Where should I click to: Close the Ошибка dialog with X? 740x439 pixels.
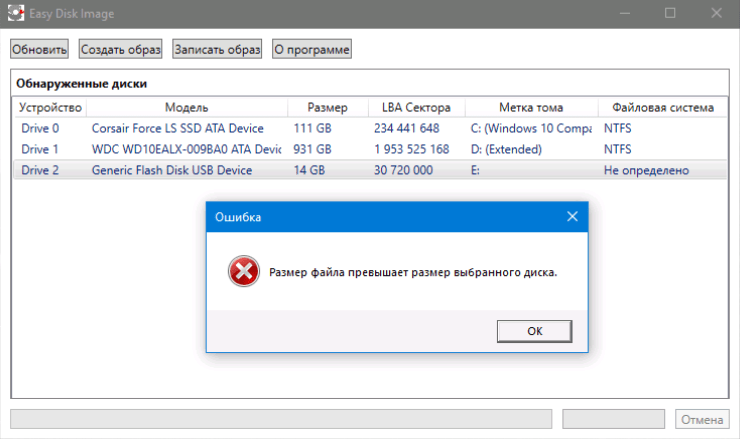click(x=572, y=217)
